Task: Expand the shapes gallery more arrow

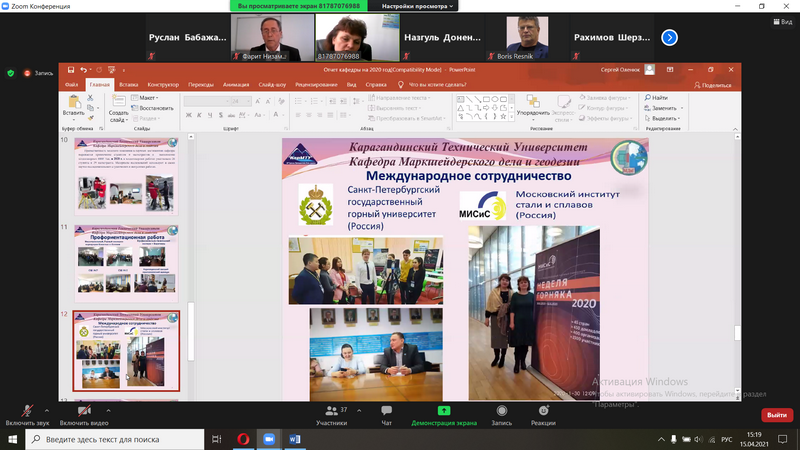Action: [x=512, y=117]
